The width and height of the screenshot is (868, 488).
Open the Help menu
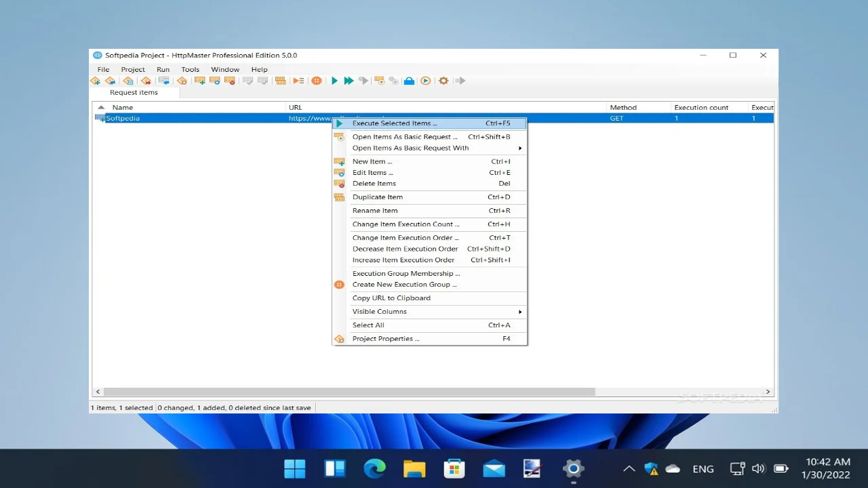click(x=259, y=69)
